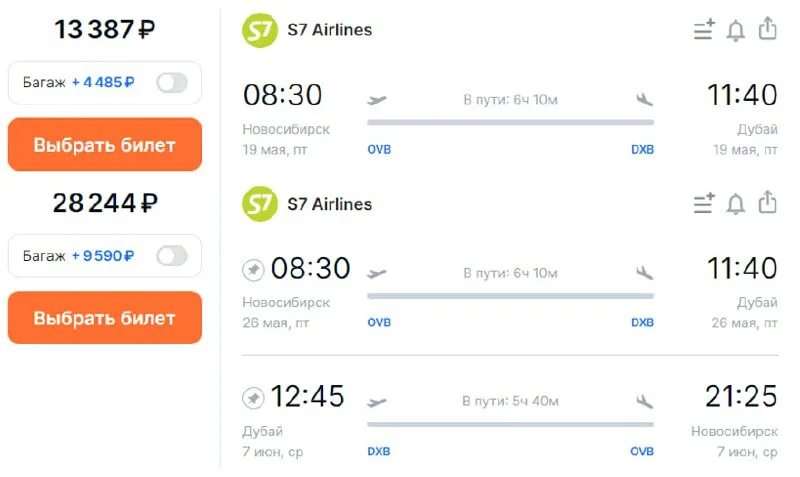Pin the 12:45 return flight from Дубай
Viewport: 800px width, 477px height.
[254, 398]
